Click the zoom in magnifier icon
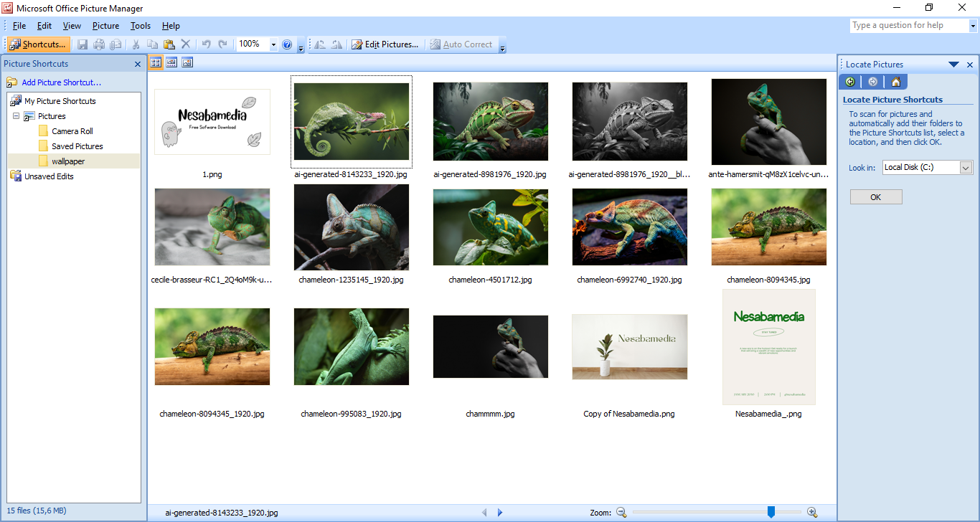The image size is (980, 522). 812,512
